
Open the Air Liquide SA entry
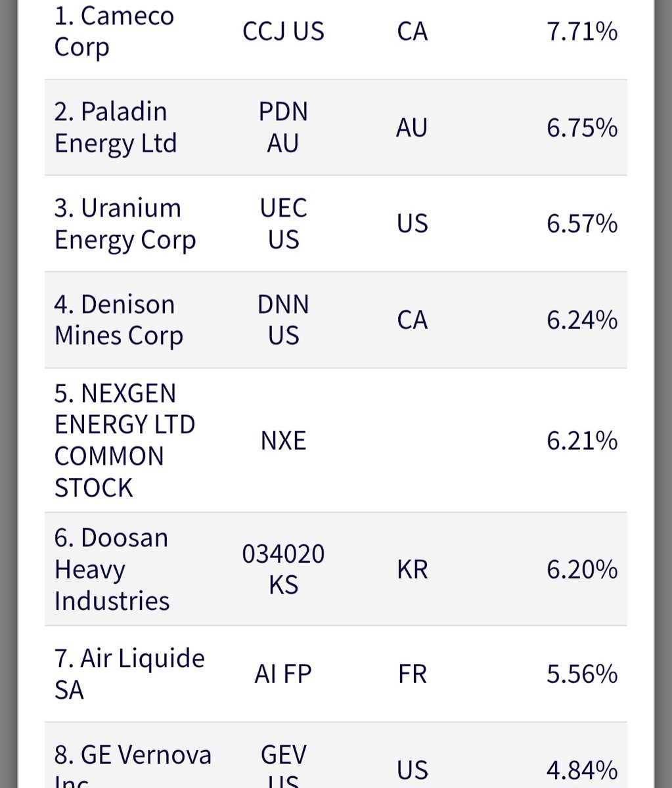click(129, 674)
